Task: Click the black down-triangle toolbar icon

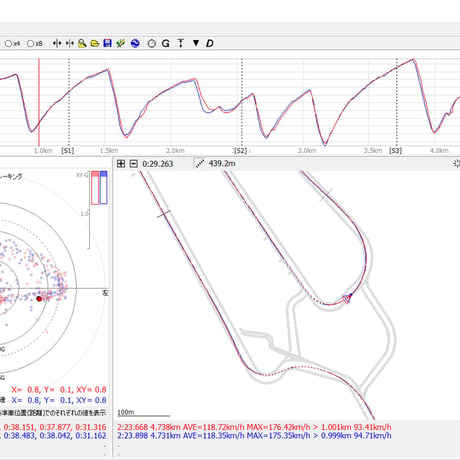Action: (x=196, y=43)
